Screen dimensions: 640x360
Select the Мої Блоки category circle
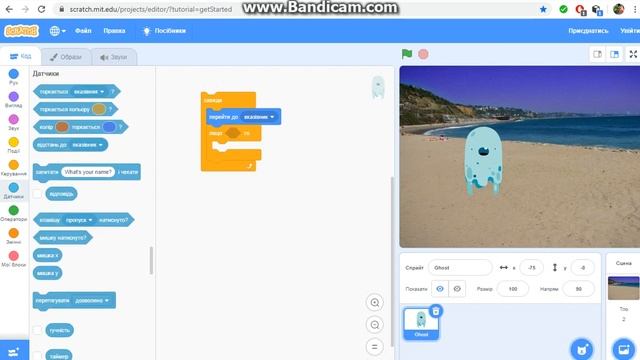[x=13, y=256]
